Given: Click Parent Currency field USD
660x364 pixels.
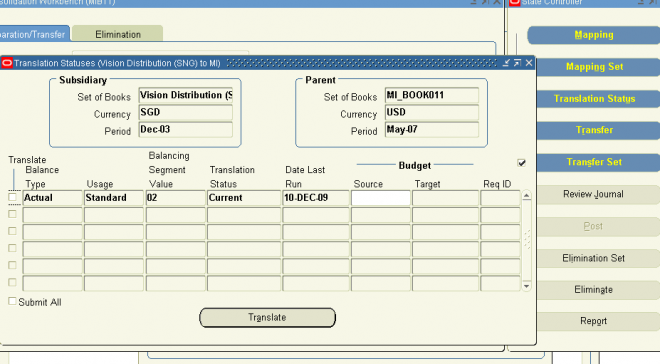Looking at the screenshot, I should pyautogui.click(x=432, y=112).
